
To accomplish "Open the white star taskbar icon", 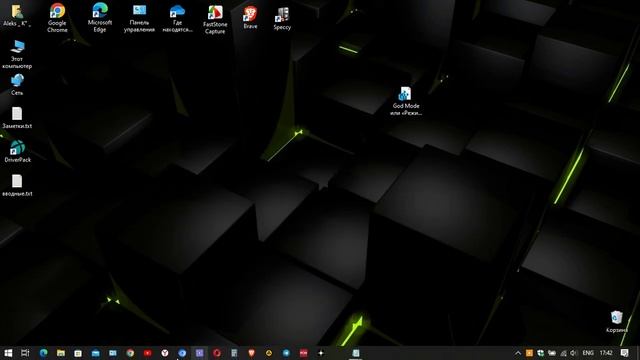I will pyautogui.click(x=321, y=353).
